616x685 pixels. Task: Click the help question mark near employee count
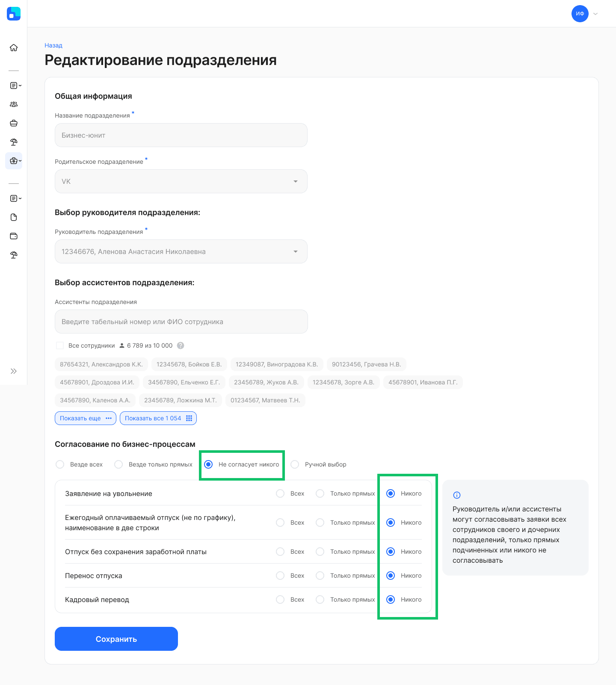click(x=181, y=345)
